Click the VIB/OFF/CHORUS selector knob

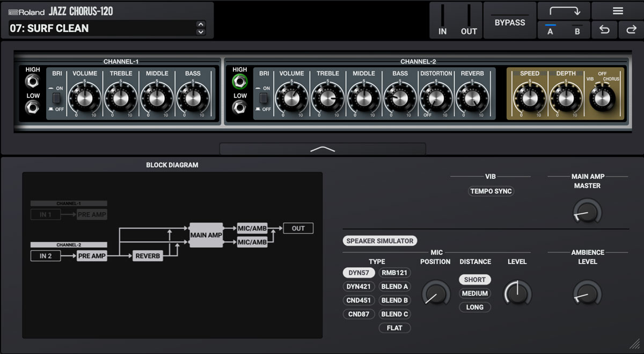(602, 98)
